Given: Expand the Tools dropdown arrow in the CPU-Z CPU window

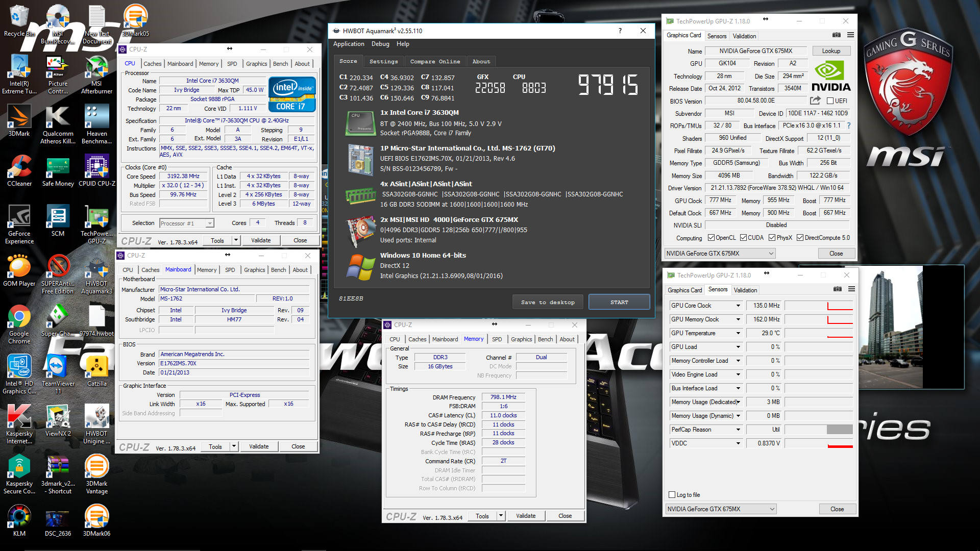Looking at the screenshot, I should coord(236,240).
